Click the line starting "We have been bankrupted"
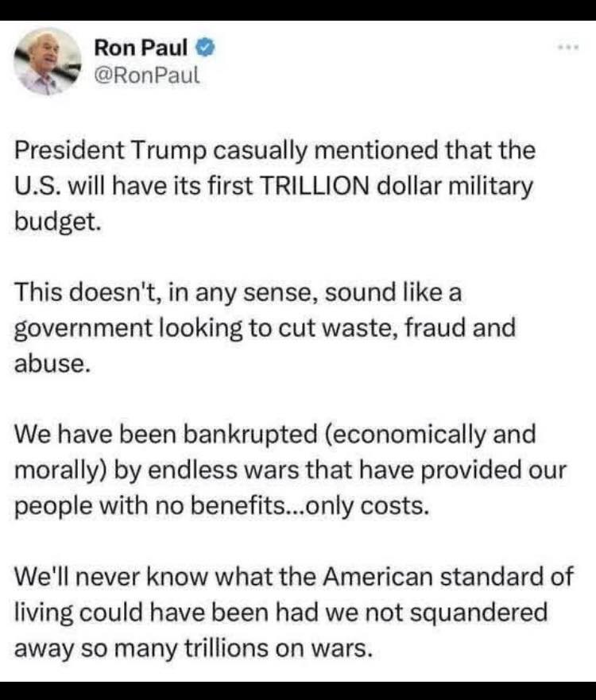This screenshot has height=700, width=596. (x=275, y=435)
